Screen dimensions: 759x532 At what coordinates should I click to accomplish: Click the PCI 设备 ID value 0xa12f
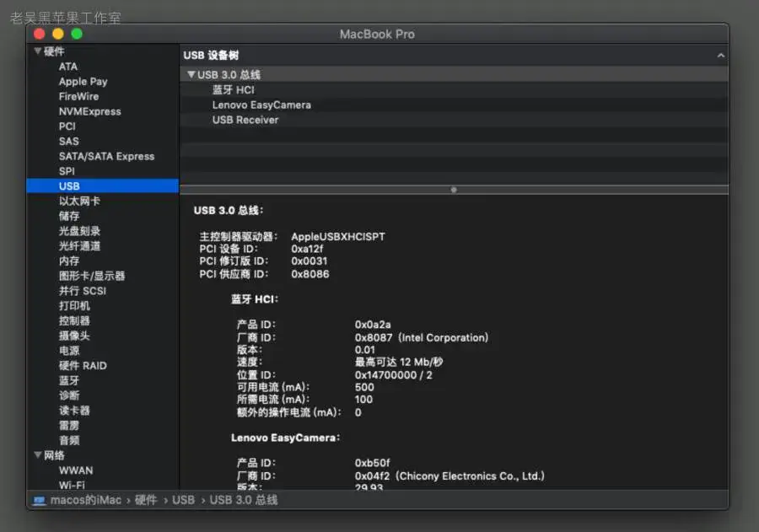click(x=307, y=249)
